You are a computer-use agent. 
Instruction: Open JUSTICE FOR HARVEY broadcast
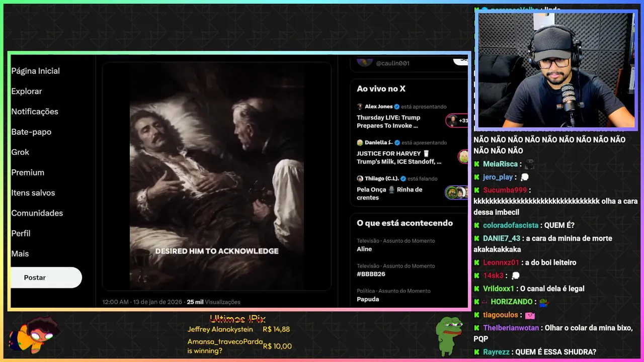(x=399, y=157)
